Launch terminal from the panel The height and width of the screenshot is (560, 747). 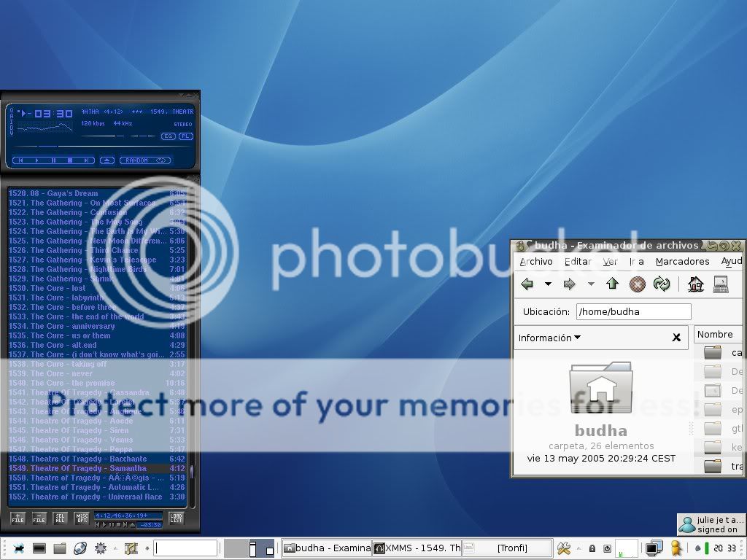[39, 548]
